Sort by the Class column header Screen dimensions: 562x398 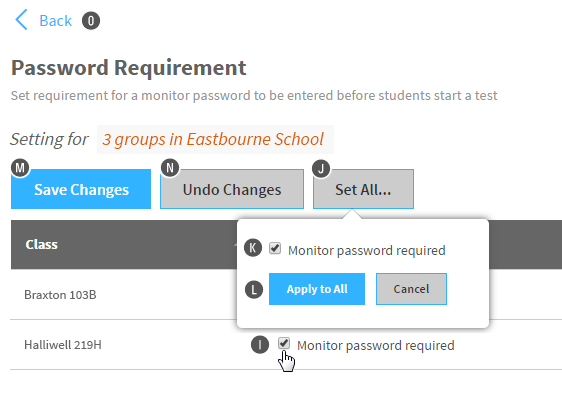point(42,245)
